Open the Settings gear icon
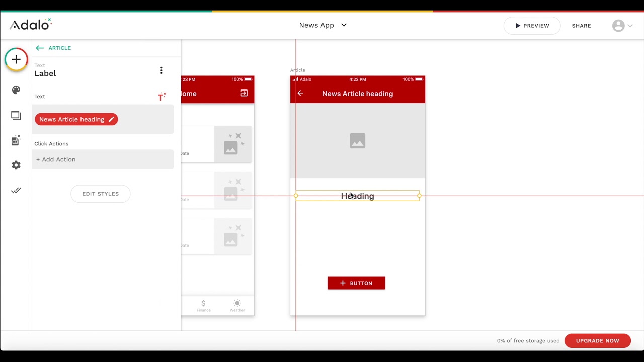This screenshot has width=644, height=362. pyautogui.click(x=16, y=165)
